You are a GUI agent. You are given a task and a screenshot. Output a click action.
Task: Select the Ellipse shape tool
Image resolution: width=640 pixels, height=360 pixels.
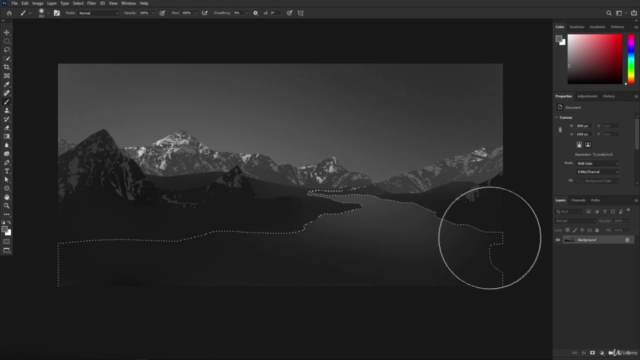7,188
